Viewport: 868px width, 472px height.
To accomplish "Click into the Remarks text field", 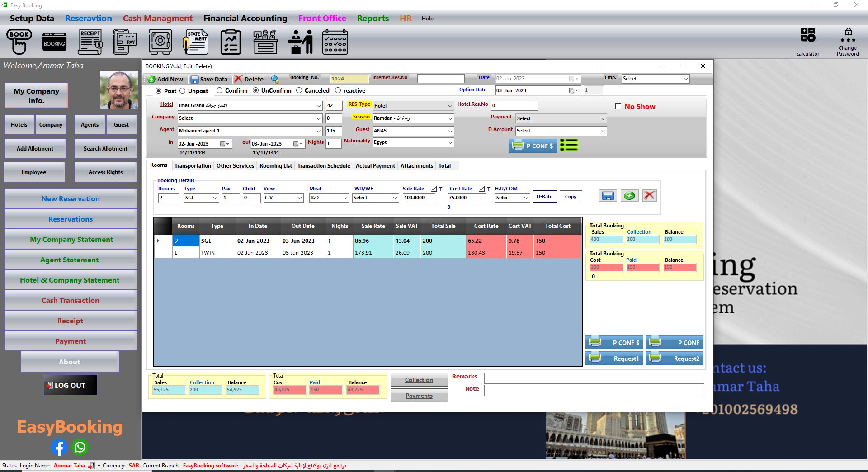I will pos(594,378).
